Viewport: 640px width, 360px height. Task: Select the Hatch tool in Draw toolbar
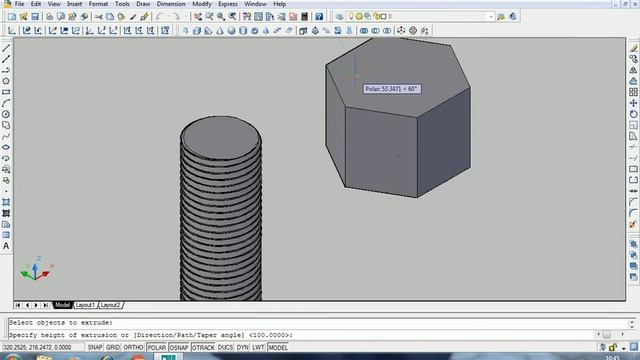pos(6,202)
